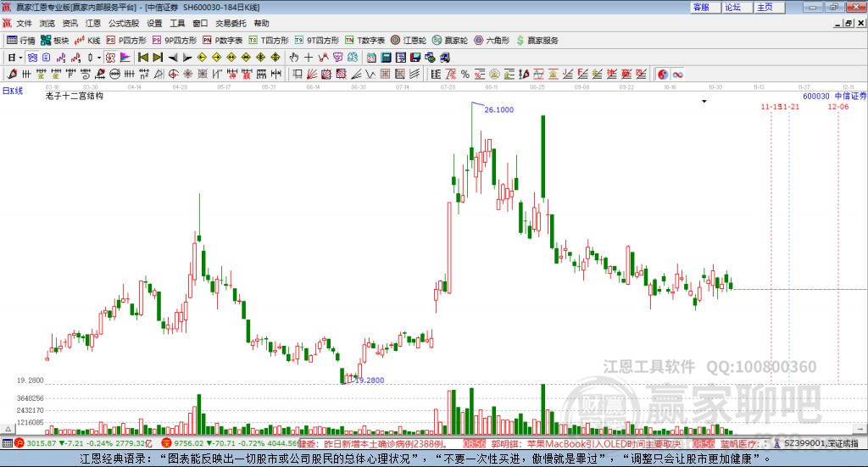Open the 设置 menu
This screenshot has height=467, width=868.
(154, 23)
